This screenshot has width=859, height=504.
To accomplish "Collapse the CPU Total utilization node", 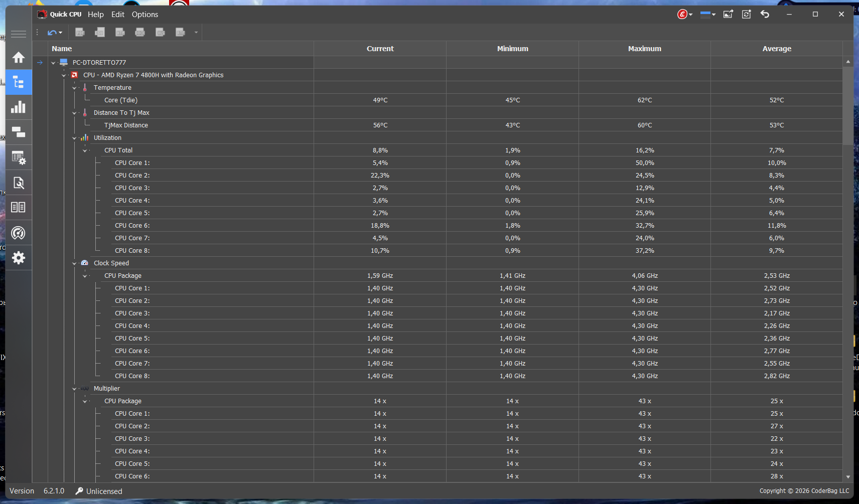I will click(85, 150).
